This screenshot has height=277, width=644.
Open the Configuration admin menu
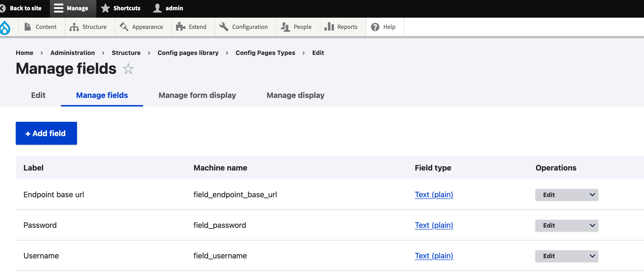pos(246,27)
